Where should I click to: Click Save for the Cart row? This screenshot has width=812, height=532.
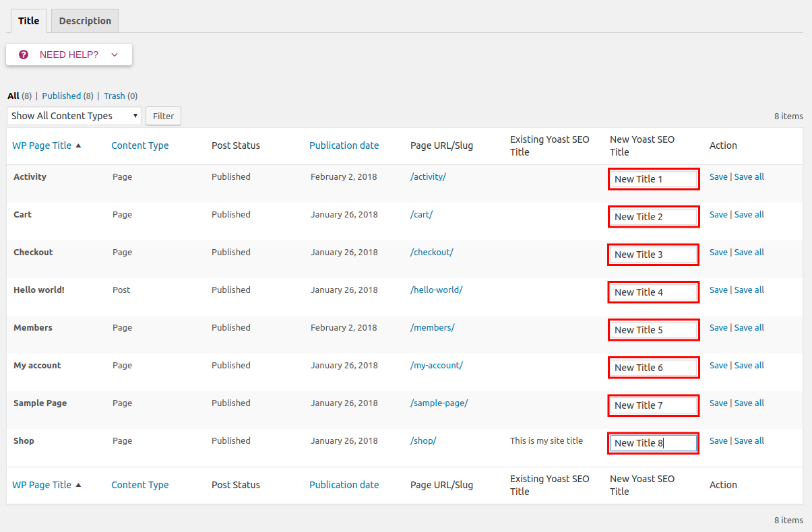coord(718,215)
